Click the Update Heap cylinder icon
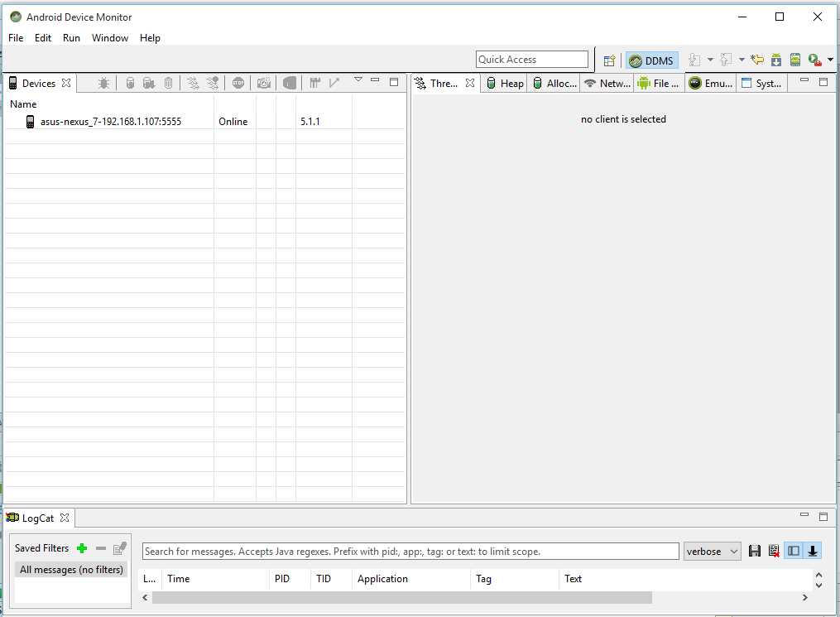This screenshot has height=617, width=840. pos(130,83)
